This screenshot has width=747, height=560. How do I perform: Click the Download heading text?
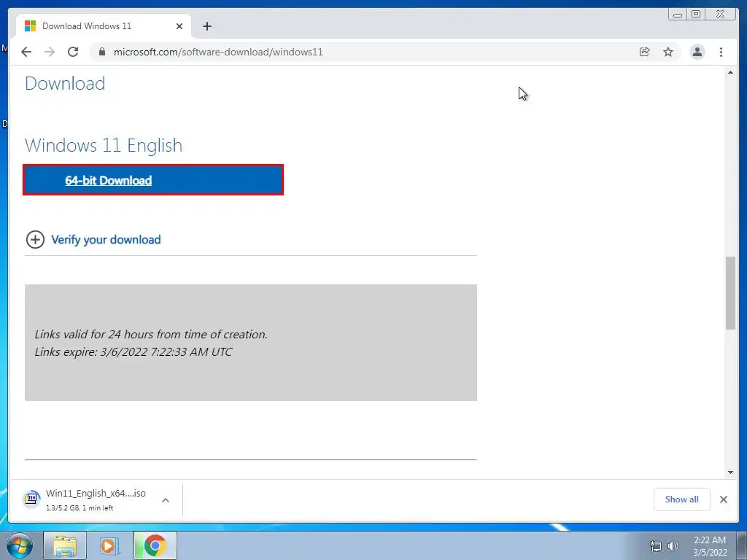pos(65,83)
